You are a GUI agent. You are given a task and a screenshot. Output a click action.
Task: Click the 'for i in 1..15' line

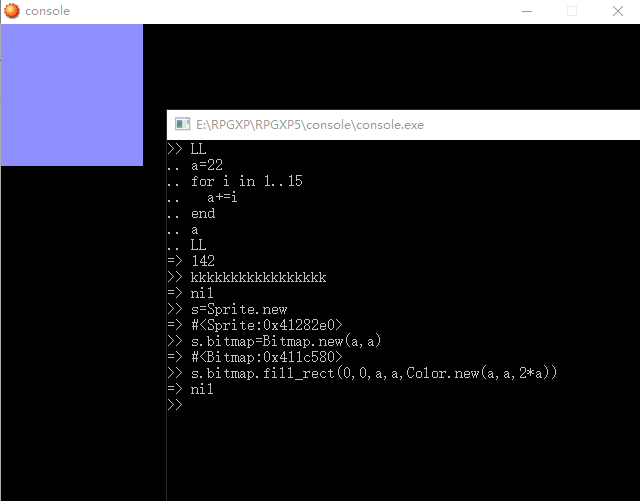click(247, 181)
